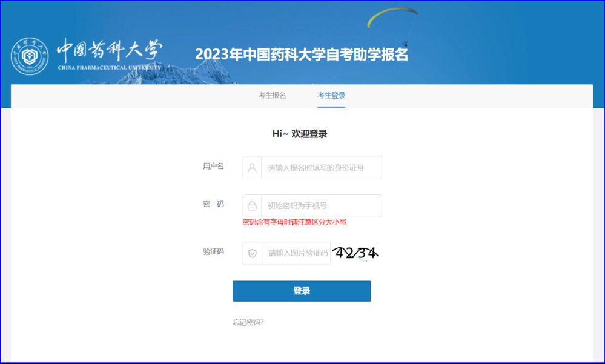Click the red password case-sensitivity notice
The height and width of the screenshot is (364, 605).
294,222
